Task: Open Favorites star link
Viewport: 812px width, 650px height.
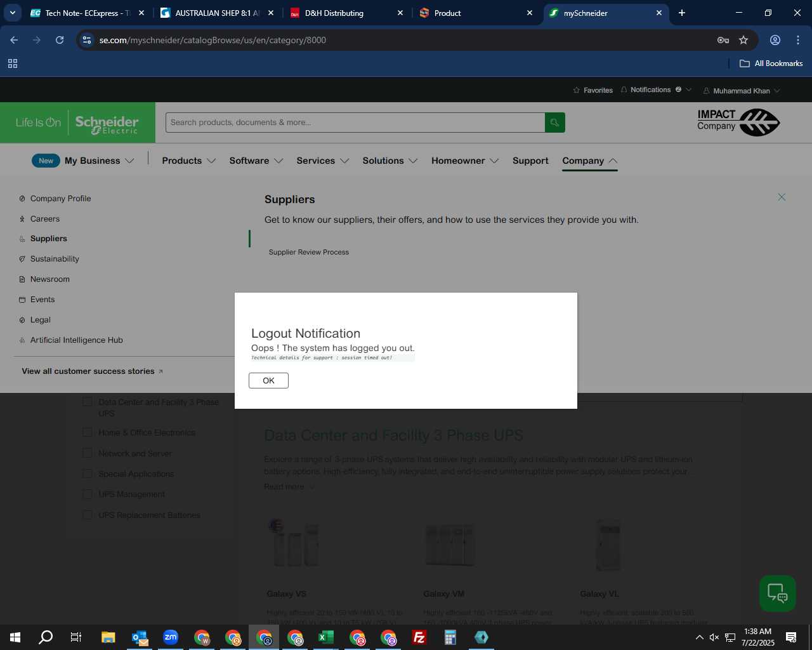Action: (593, 90)
